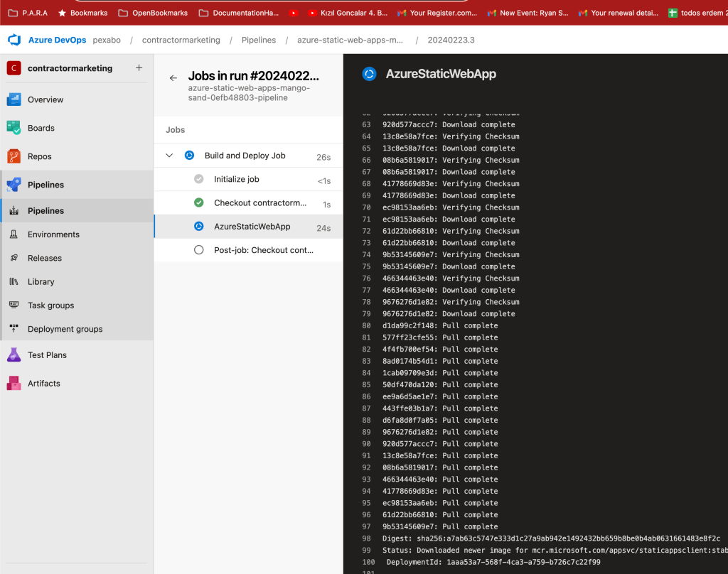Screen dimensions: 728x574
Task: Click the red contractormarketing project avatar
Action: [x=14, y=68]
